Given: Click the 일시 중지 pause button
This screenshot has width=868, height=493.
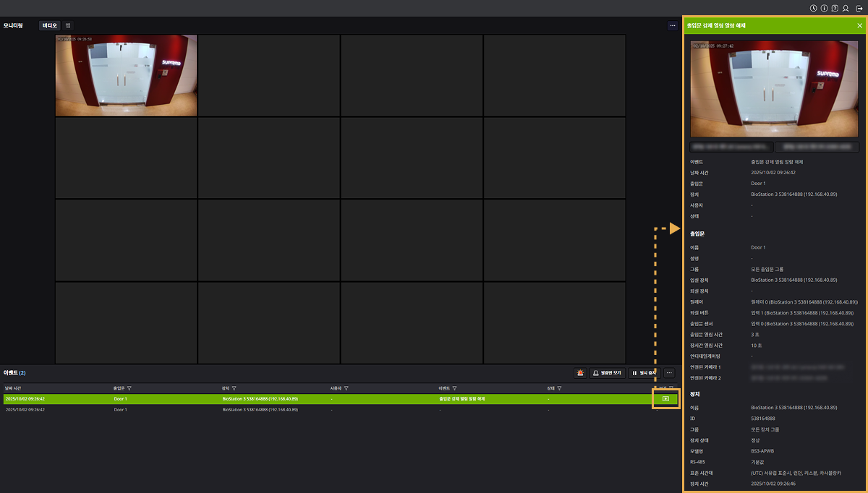Looking at the screenshot, I should (644, 373).
